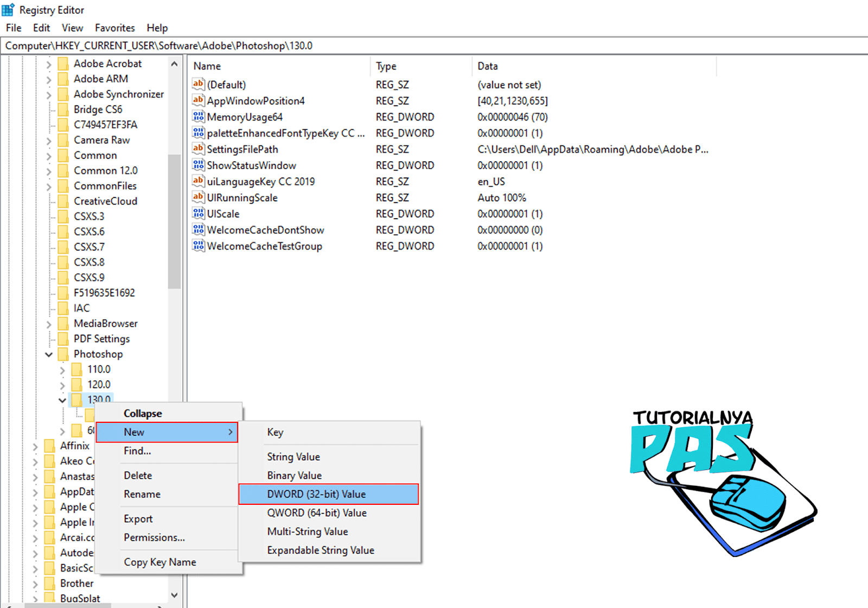
Task: Choose DWORD (32-bit) Value from submenu
Action: tap(329, 494)
